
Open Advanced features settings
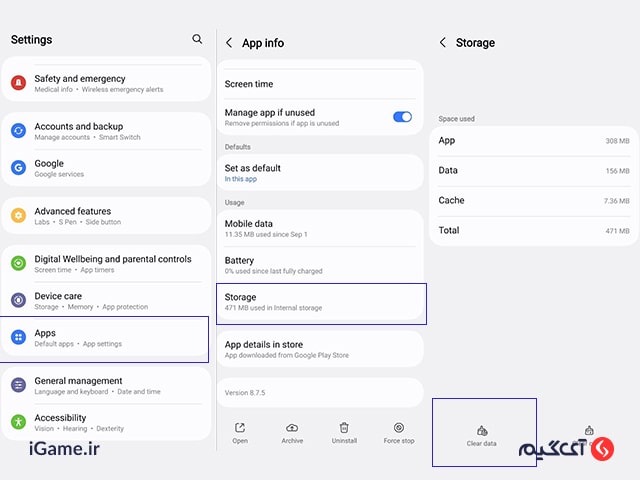pyautogui.click(x=106, y=216)
